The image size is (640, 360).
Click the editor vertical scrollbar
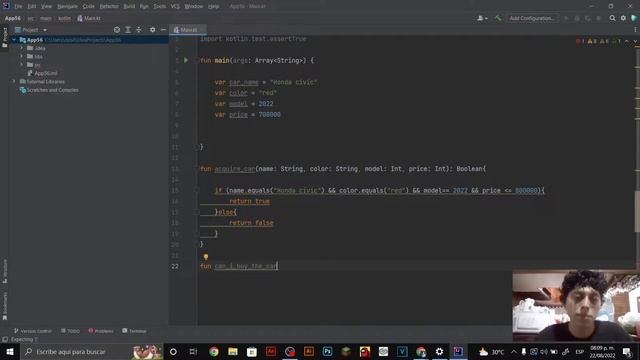(637, 212)
